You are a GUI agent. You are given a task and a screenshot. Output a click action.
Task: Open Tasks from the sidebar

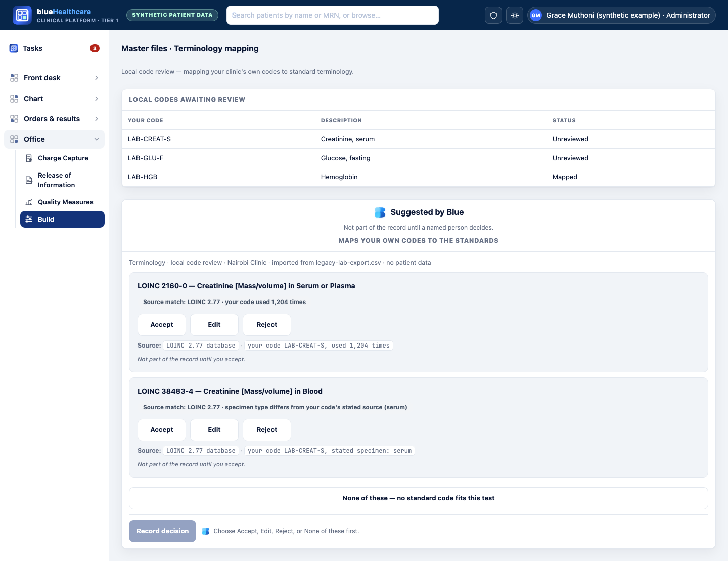tap(54, 48)
